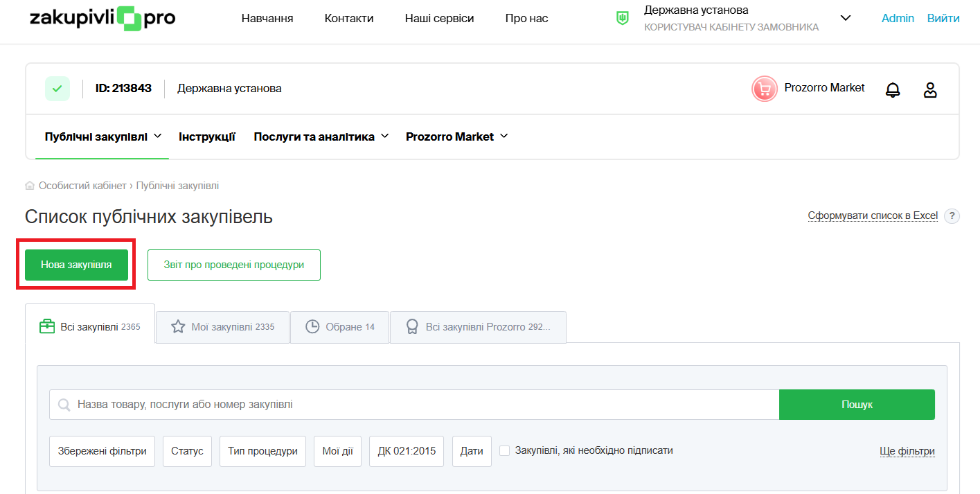Screen dimensions: 980x494
Task: Open the Тип процедури filter
Action: pos(262,451)
